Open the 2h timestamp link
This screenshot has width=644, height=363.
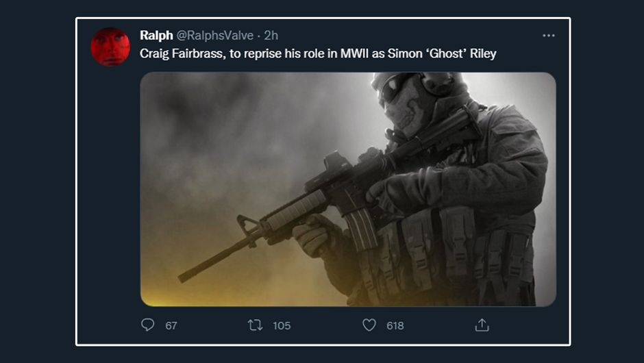271,36
